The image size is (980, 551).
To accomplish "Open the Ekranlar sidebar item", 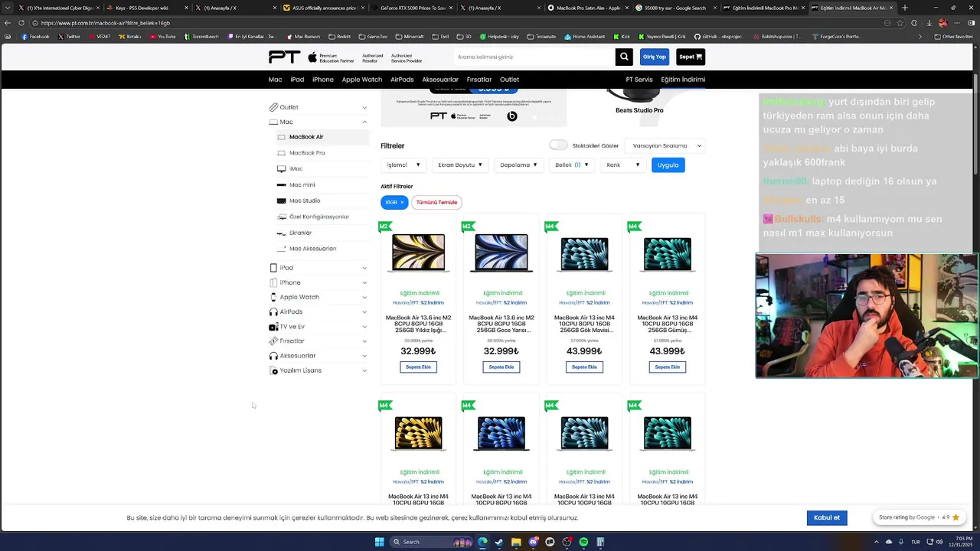I will coord(300,233).
